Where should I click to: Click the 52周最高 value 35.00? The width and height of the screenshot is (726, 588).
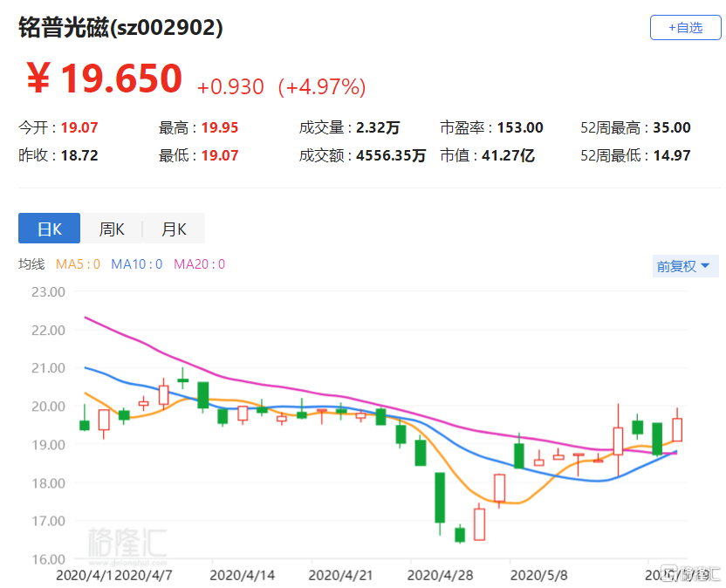pyautogui.click(x=672, y=127)
